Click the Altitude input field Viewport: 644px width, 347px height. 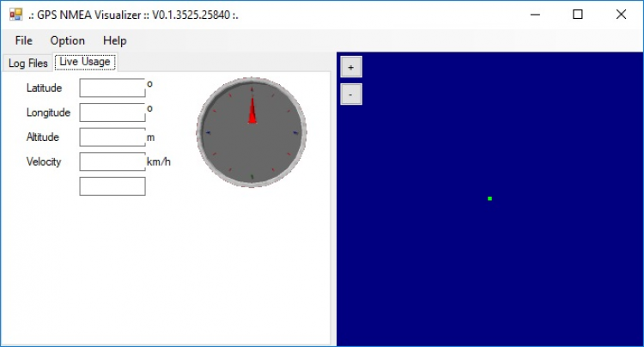(112, 137)
